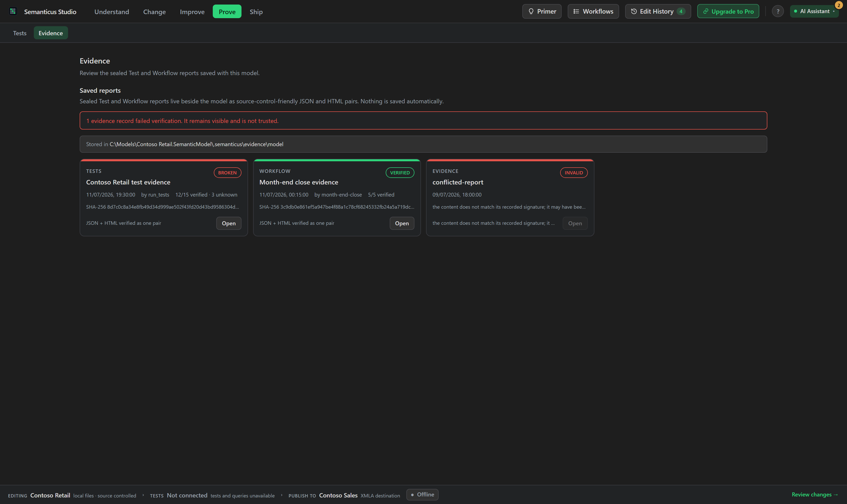This screenshot has width=847, height=504.
Task: Click date 11/07/2026, 19:30:00 on tests card
Action: [x=111, y=195]
